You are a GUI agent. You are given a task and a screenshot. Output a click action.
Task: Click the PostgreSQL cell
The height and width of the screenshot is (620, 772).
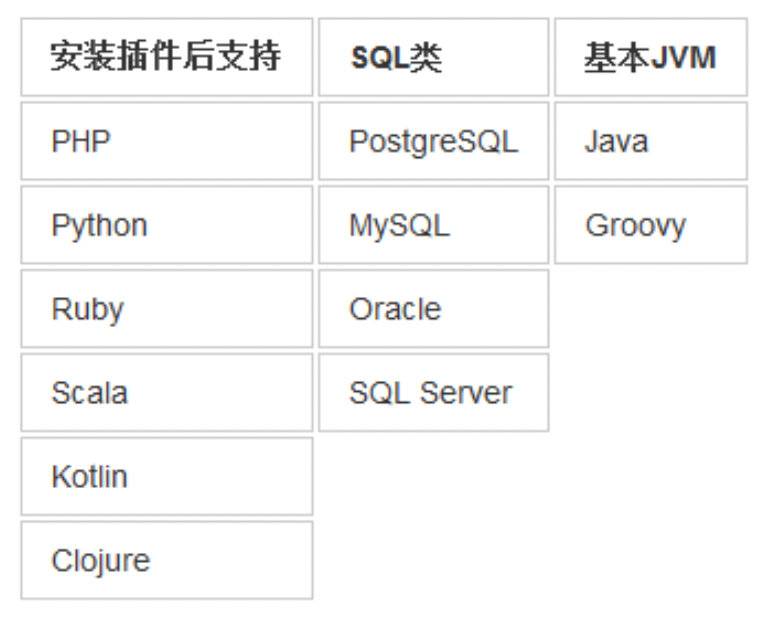pyautogui.click(x=433, y=141)
